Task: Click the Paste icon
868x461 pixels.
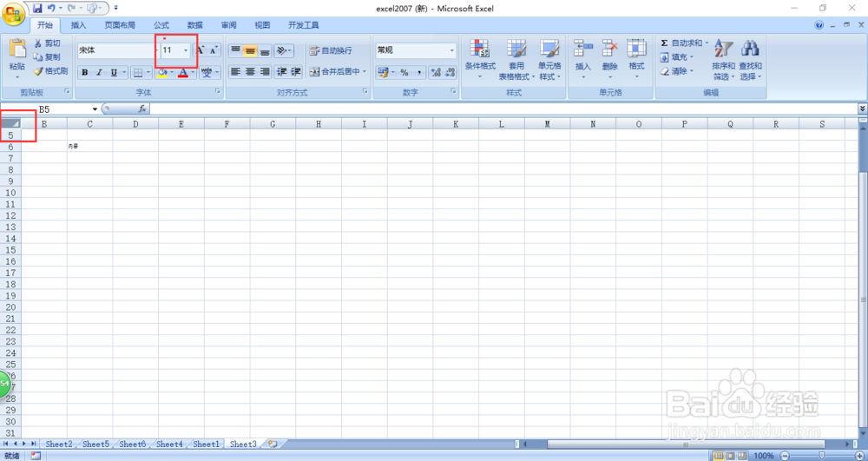Action: [17, 49]
